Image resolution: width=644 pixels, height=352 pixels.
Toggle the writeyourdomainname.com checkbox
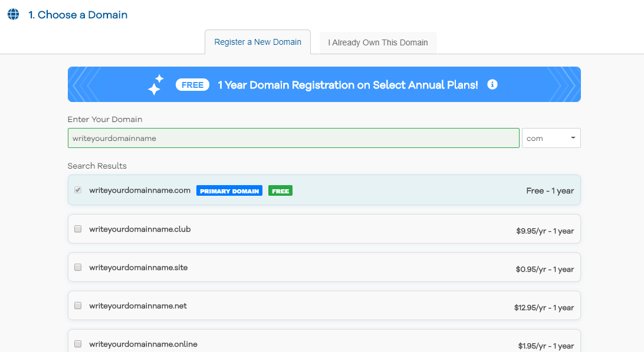tap(78, 190)
